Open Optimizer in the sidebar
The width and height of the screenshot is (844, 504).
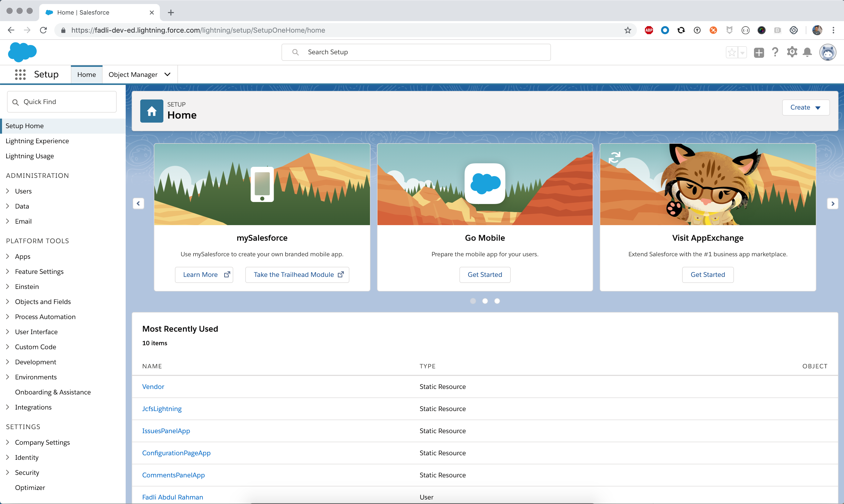(x=30, y=487)
